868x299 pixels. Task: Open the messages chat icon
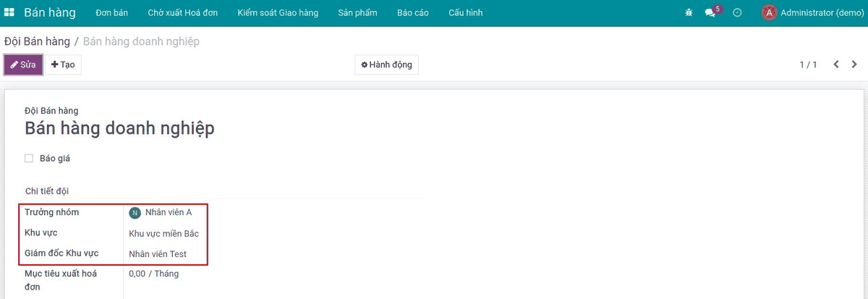point(710,12)
